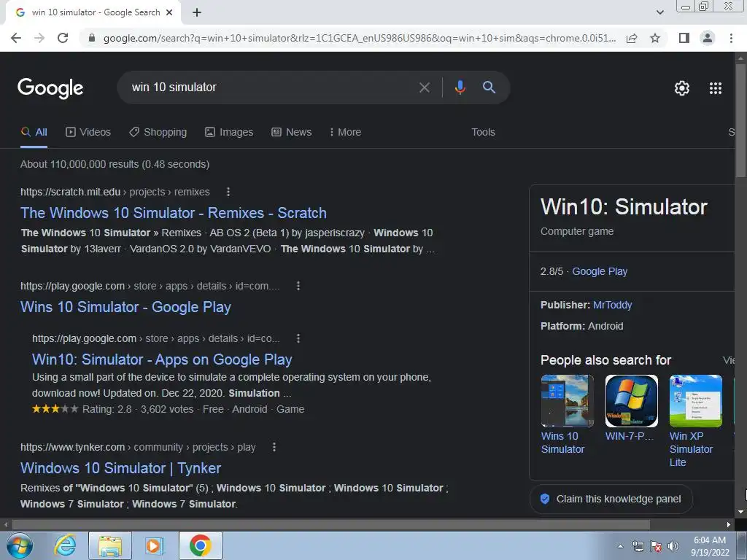Viewport: 747px width, 560px height.
Task: Click the vertical scrollbar thumb
Action: [740, 120]
